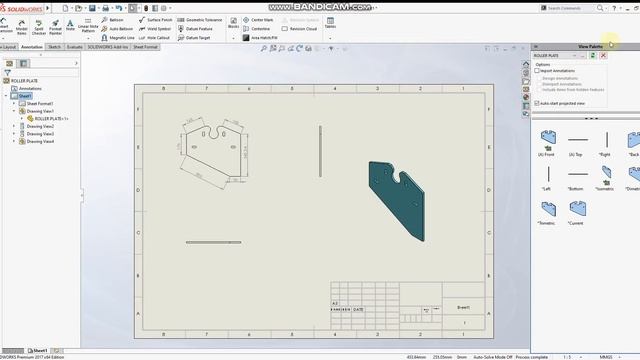
Task: Select the Balloon tool
Action: click(x=112, y=20)
